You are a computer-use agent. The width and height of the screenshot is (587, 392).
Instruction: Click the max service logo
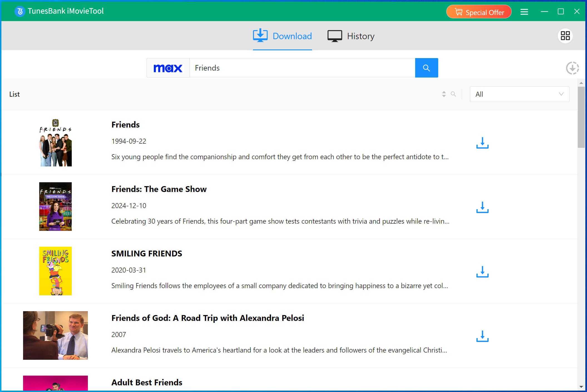pos(168,68)
